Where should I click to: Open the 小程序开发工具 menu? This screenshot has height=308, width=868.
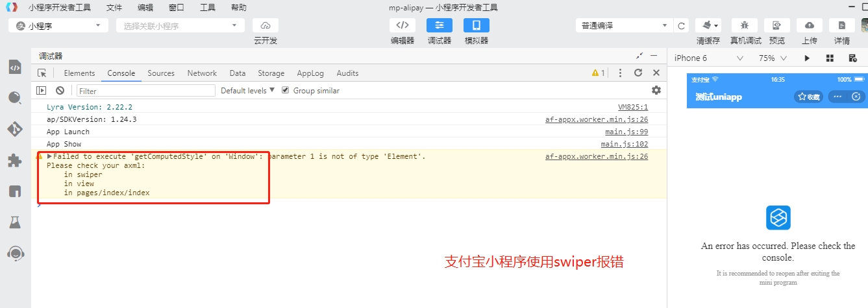tap(60, 8)
